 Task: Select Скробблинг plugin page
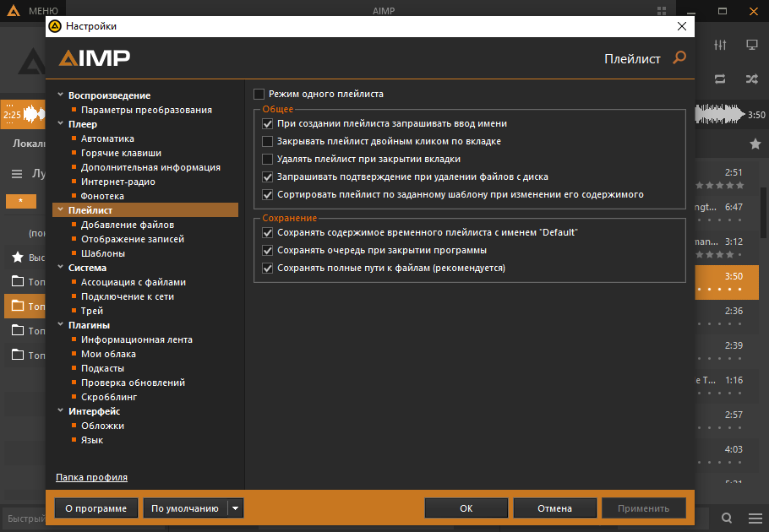[108, 397]
